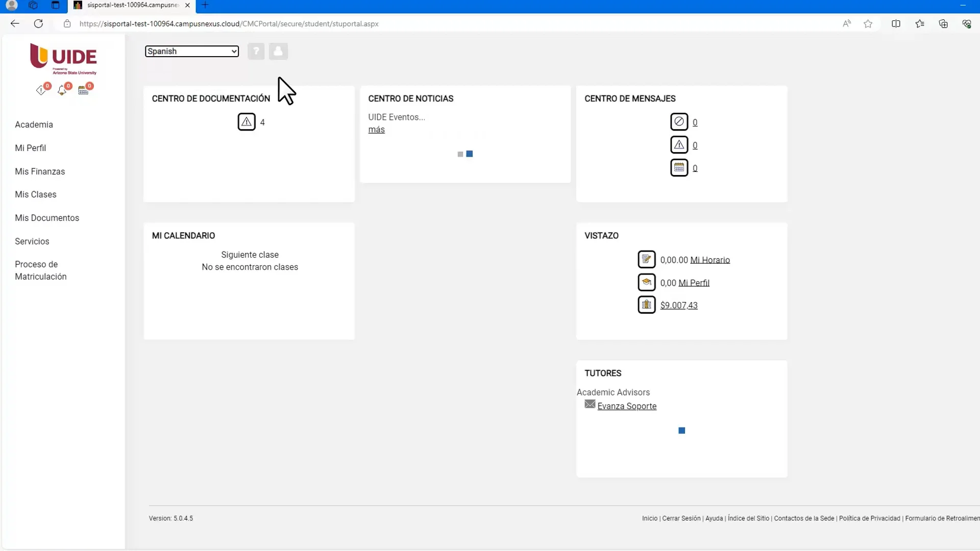
Task: Open the calendar icon in sidebar header
Action: point(83,90)
